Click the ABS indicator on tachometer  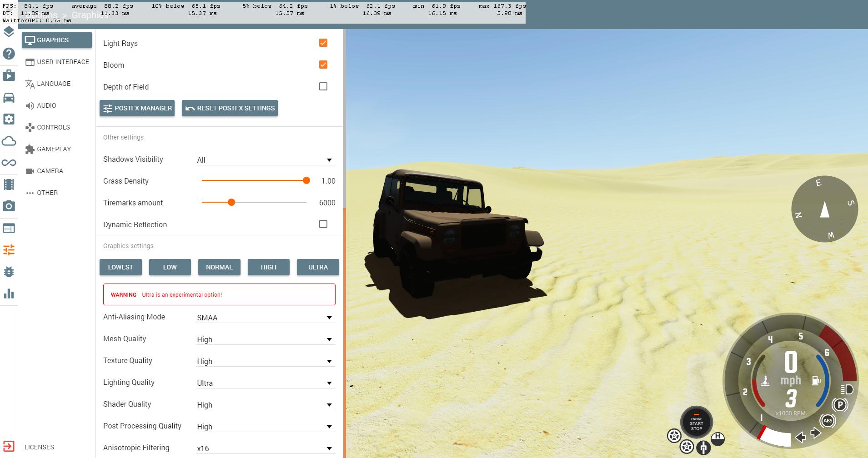(828, 421)
